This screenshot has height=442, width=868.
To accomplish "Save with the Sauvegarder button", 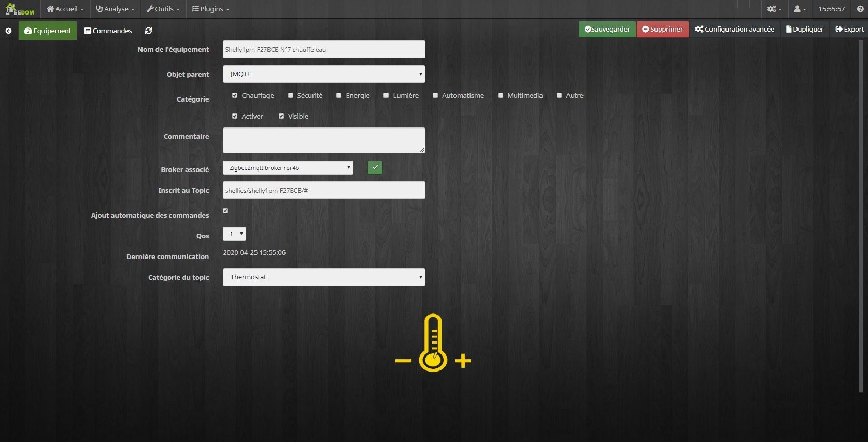I will (607, 29).
